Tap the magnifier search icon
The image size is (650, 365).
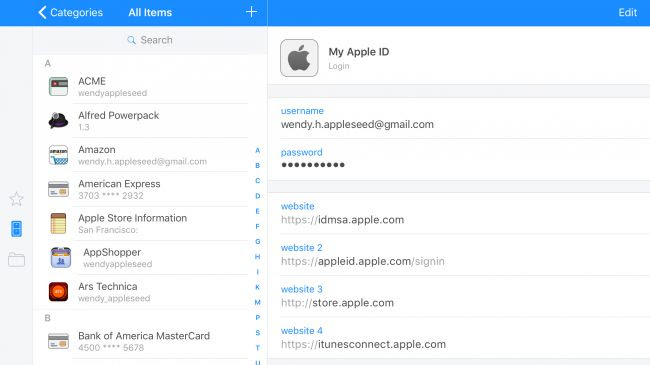pyautogui.click(x=131, y=40)
